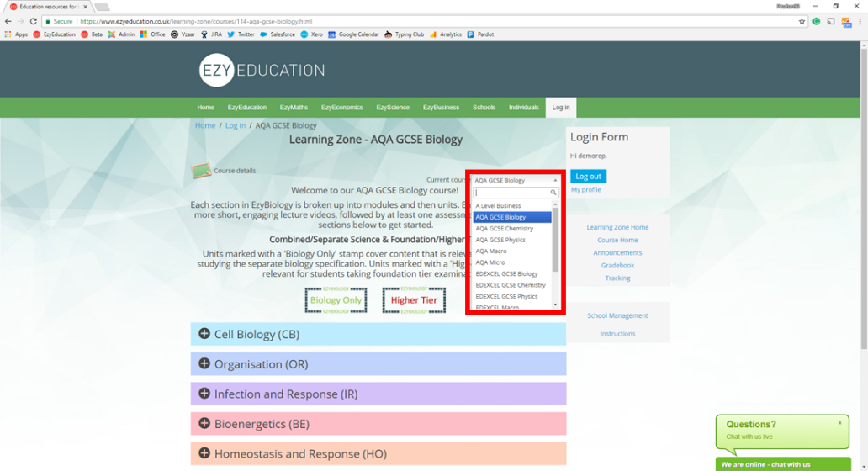
Task: Open the Salesforce bookmark
Action: point(278,34)
